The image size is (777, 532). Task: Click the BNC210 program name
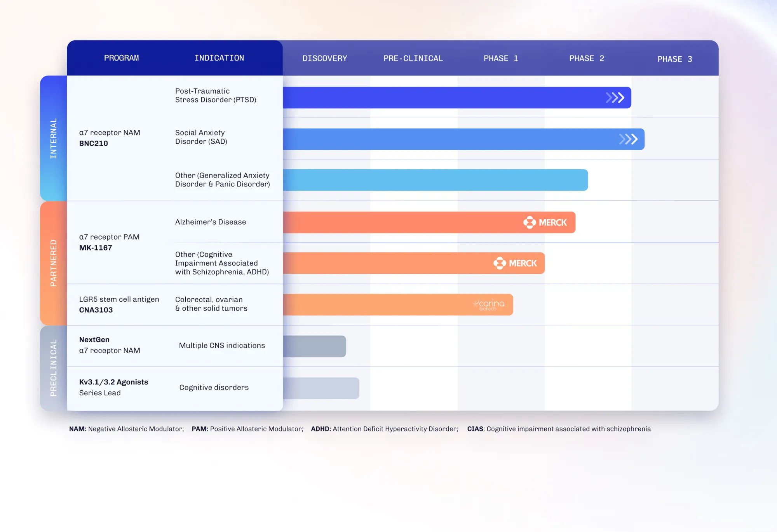[x=94, y=143]
